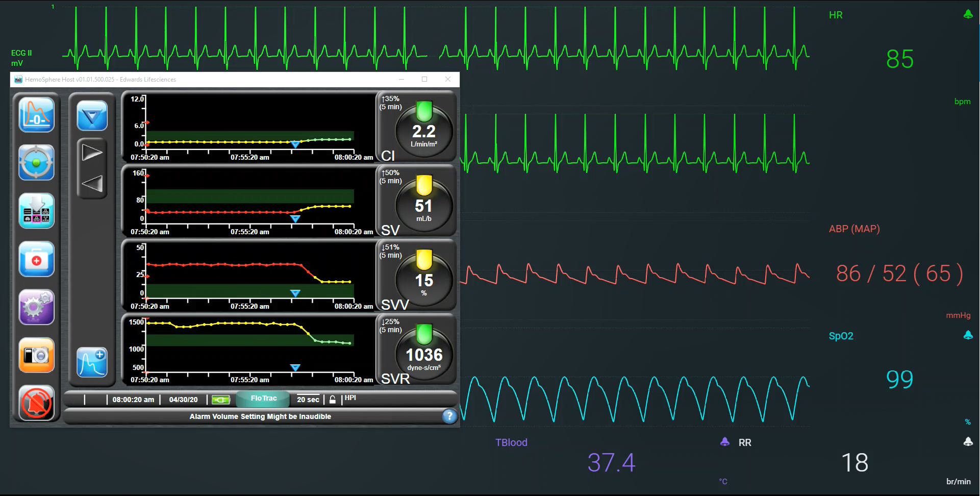Screen dimensions: 980x496
Task: Click the ECG II label
Action: (21, 53)
